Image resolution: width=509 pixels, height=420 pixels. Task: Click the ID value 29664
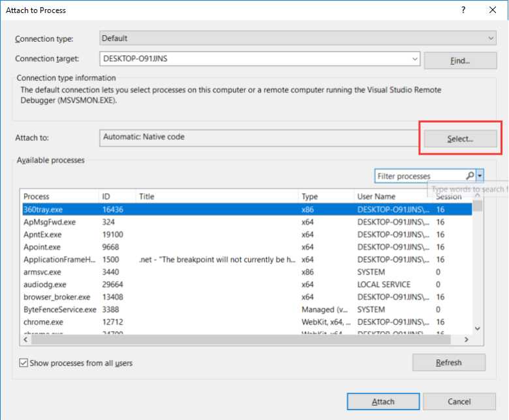(113, 284)
